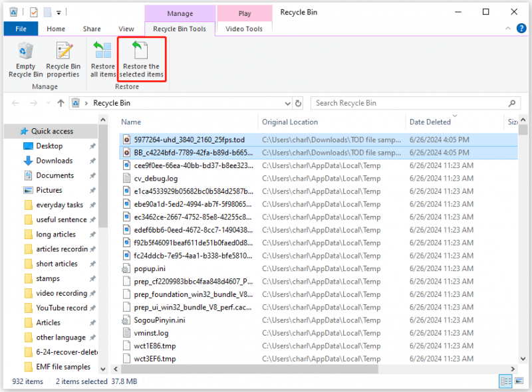Select file fc24ddcb-7e95-4aa1-b338-bfe5810...

point(319,256)
